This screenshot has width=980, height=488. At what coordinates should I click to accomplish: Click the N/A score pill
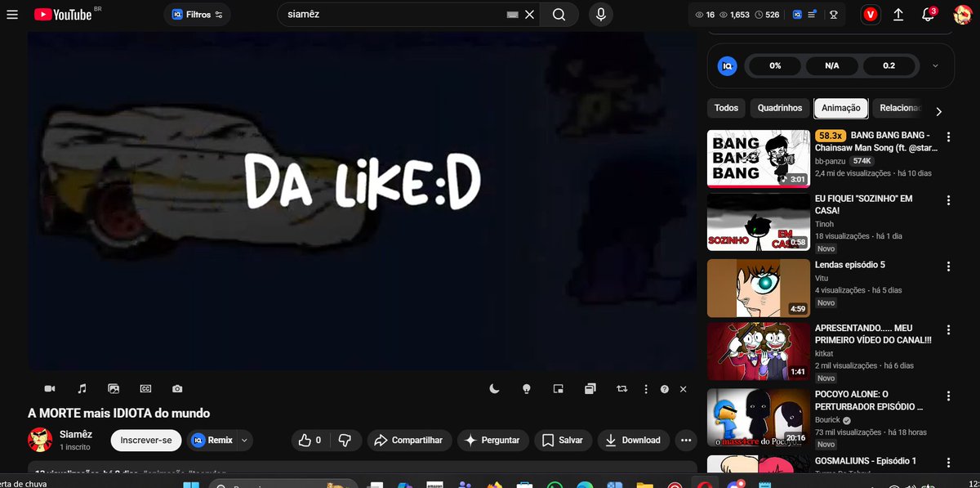click(832, 66)
